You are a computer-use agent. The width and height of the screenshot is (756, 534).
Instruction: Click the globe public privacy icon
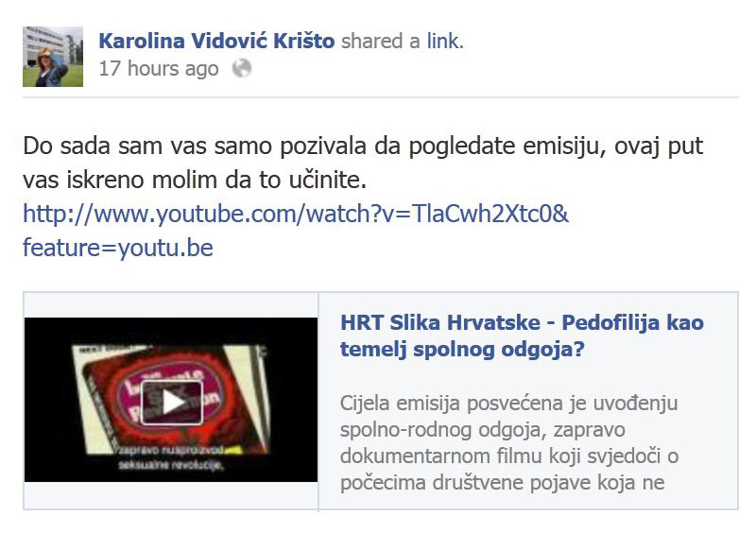tap(242, 68)
